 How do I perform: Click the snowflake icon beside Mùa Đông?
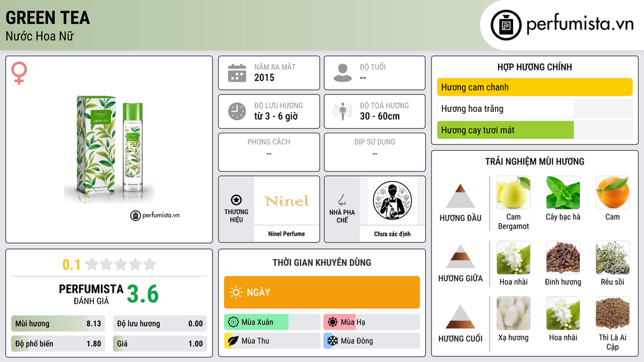(333, 341)
